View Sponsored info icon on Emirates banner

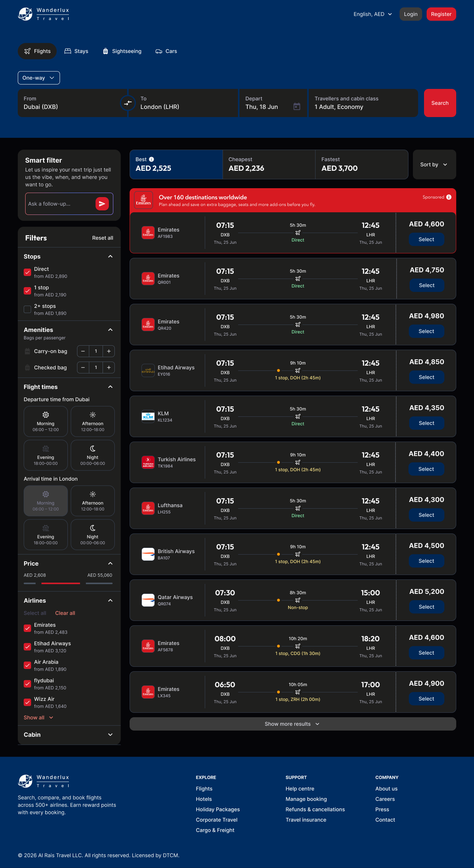[x=449, y=197]
